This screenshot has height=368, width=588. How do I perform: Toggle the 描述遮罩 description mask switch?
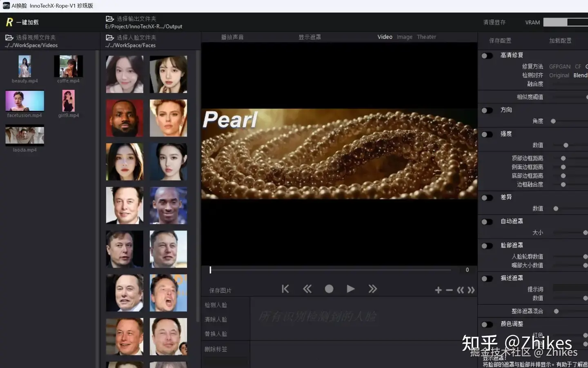[x=487, y=278]
